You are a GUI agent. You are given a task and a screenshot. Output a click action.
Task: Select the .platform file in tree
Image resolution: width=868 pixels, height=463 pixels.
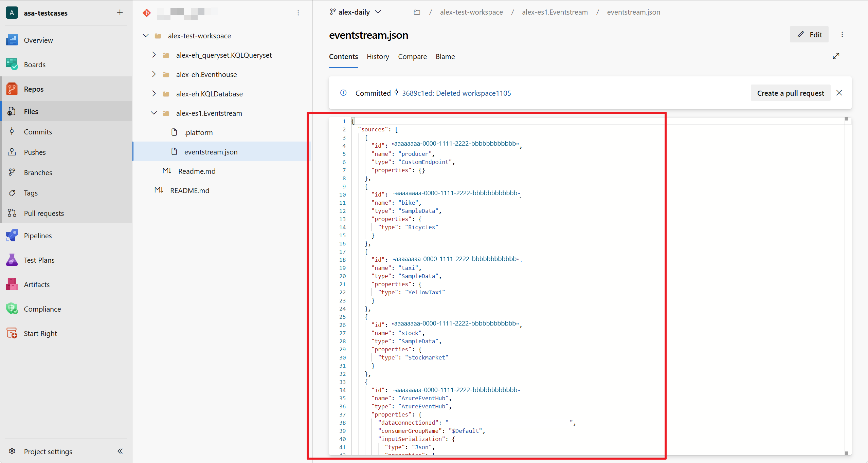pos(198,132)
